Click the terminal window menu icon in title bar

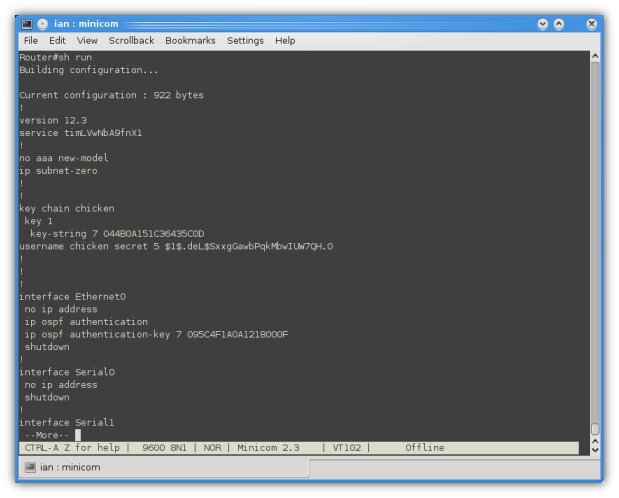click(27, 24)
